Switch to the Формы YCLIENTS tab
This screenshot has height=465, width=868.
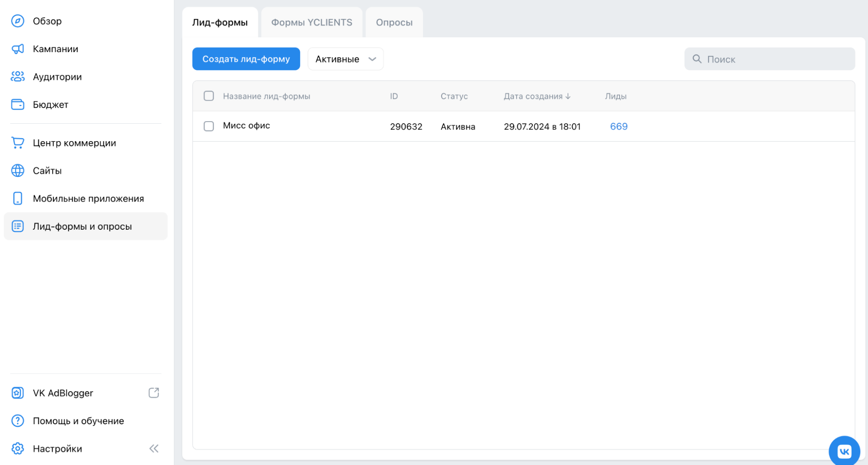[311, 23]
